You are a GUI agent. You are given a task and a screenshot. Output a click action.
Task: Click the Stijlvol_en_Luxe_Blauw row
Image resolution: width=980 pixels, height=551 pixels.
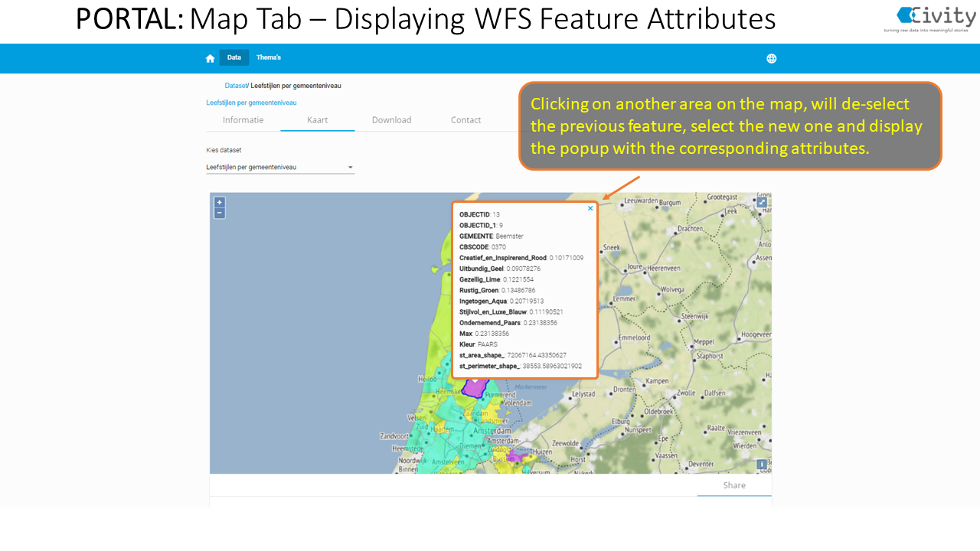tap(511, 312)
